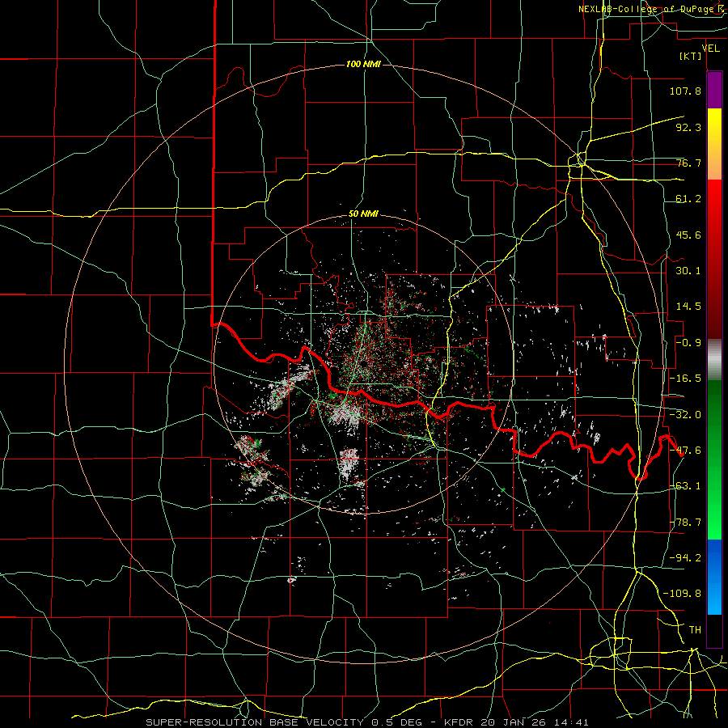Click the TH legend label
The height and width of the screenshot is (728, 728).
pyautogui.click(x=695, y=630)
